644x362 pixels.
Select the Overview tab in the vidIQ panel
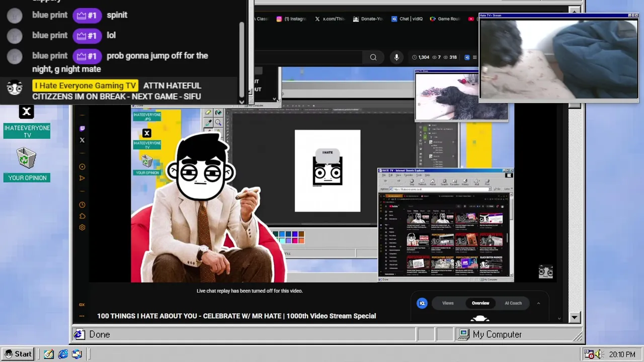[480, 303]
